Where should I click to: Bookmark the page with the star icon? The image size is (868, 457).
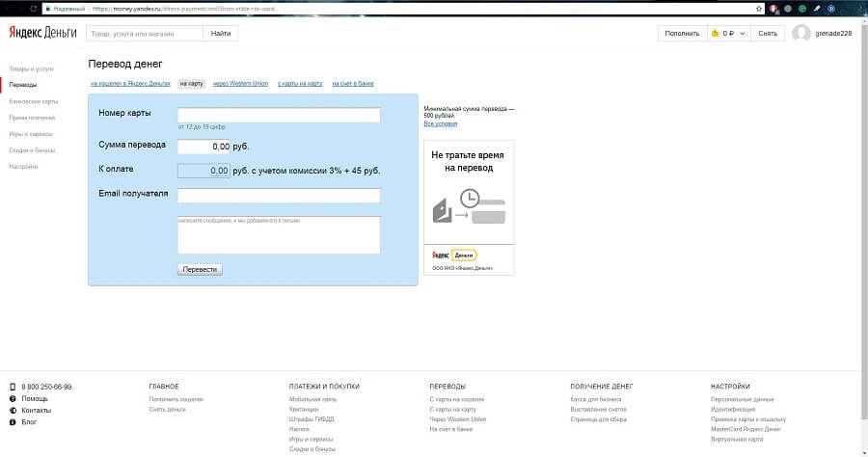(x=759, y=9)
